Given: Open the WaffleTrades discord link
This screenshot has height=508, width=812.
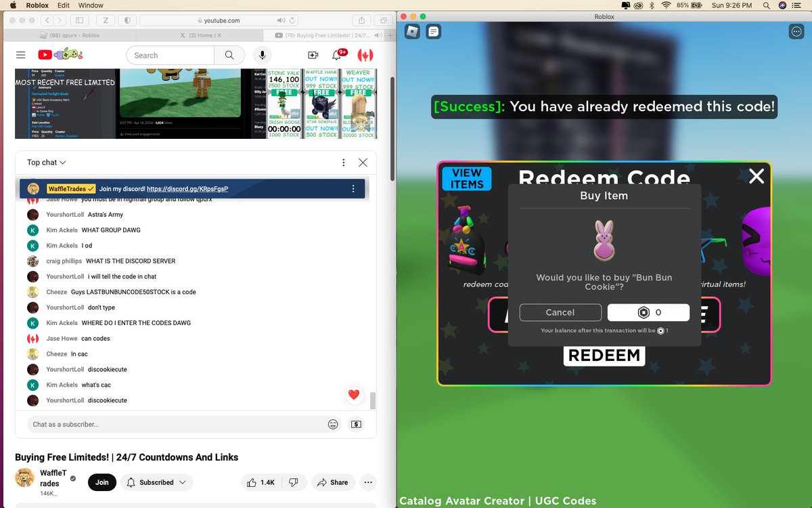Looking at the screenshot, I should 187,189.
